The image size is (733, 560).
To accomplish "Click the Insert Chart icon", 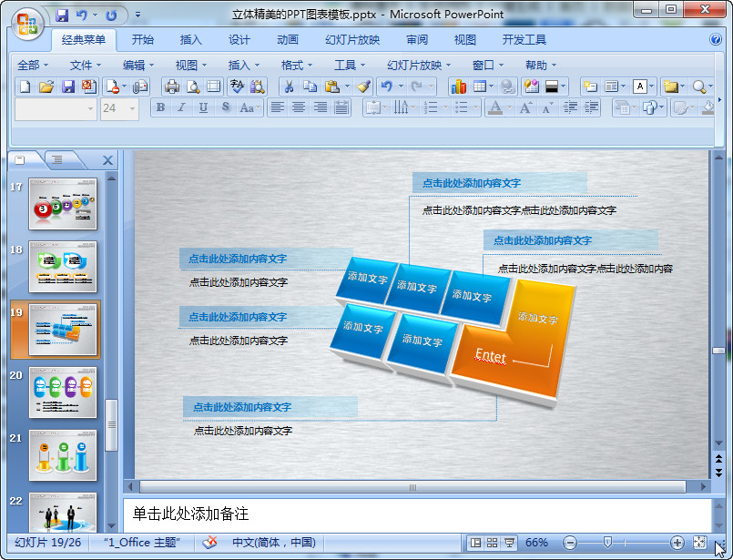I will point(459,87).
